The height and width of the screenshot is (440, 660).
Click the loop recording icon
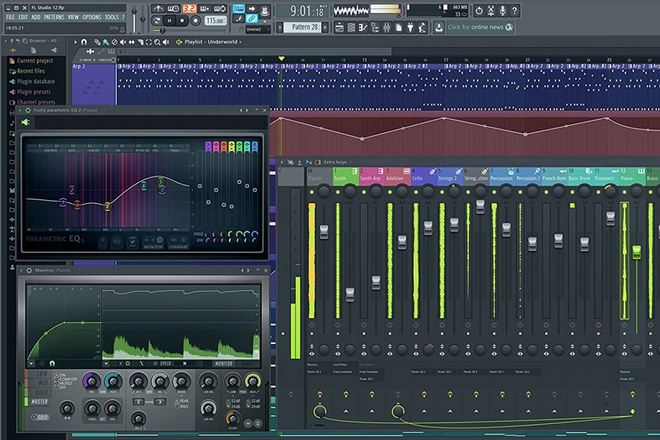point(220,8)
